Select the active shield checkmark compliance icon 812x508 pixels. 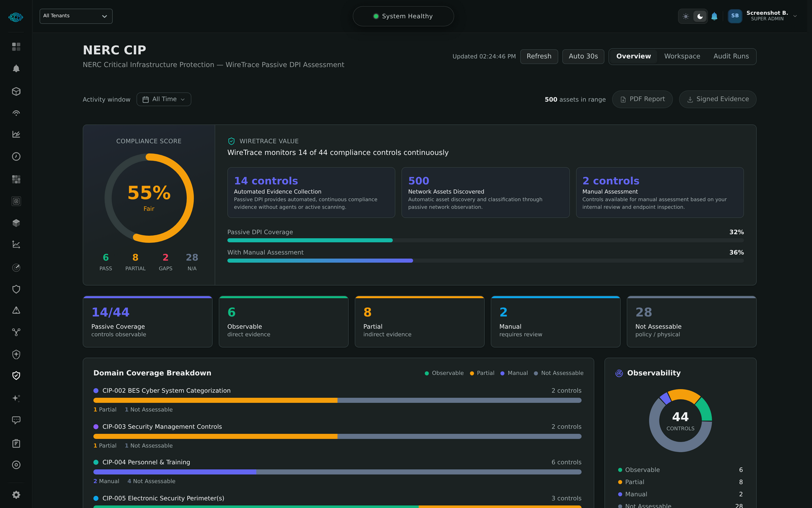[16, 376]
